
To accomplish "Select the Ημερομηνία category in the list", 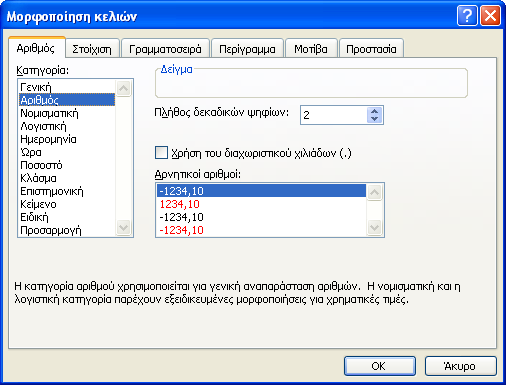I will tap(48, 139).
